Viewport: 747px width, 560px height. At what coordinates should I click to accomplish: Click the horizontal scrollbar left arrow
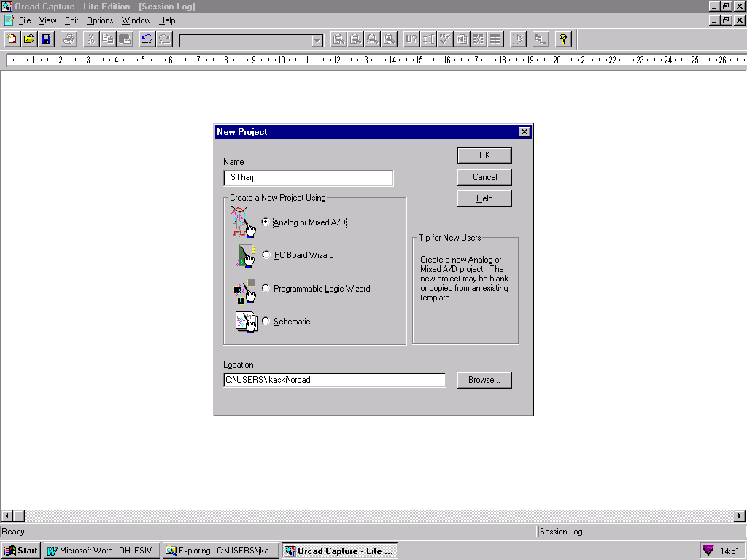click(x=7, y=516)
